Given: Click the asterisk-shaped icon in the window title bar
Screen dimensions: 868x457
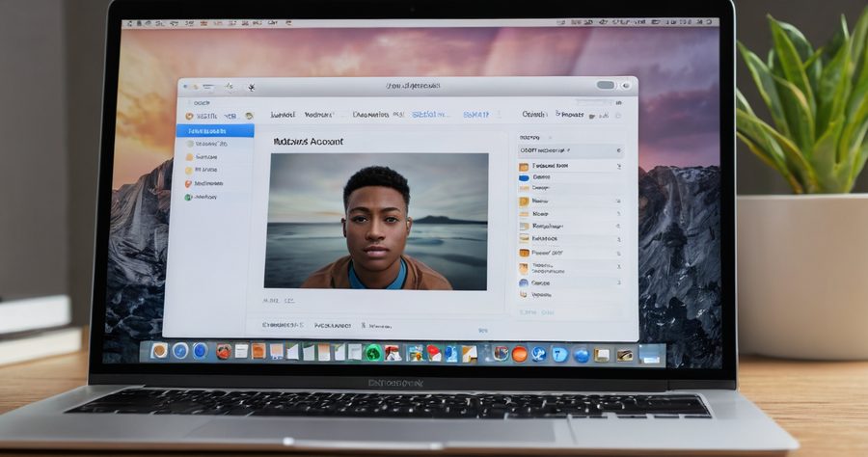Looking at the screenshot, I should coord(252,87).
